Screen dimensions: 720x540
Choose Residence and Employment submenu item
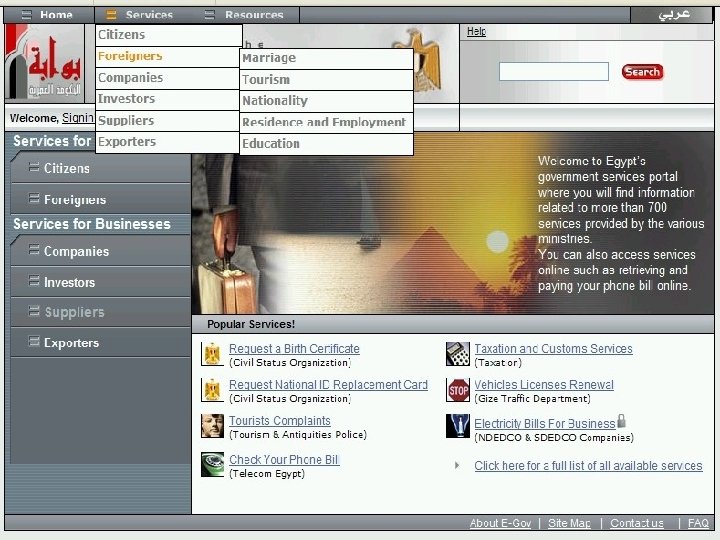point(326,123)
